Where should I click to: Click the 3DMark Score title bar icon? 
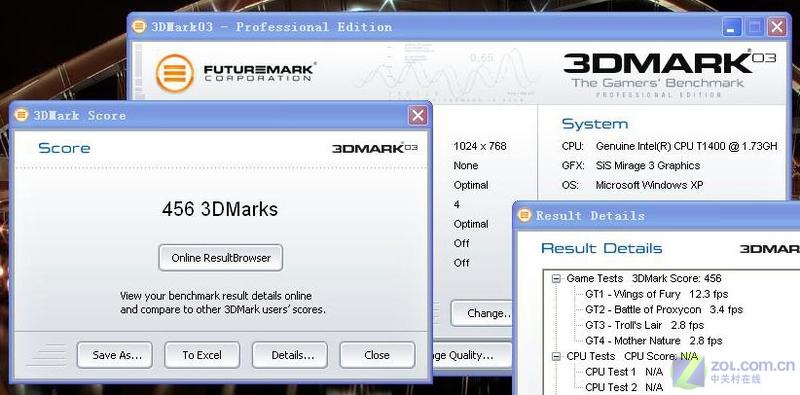21,115
